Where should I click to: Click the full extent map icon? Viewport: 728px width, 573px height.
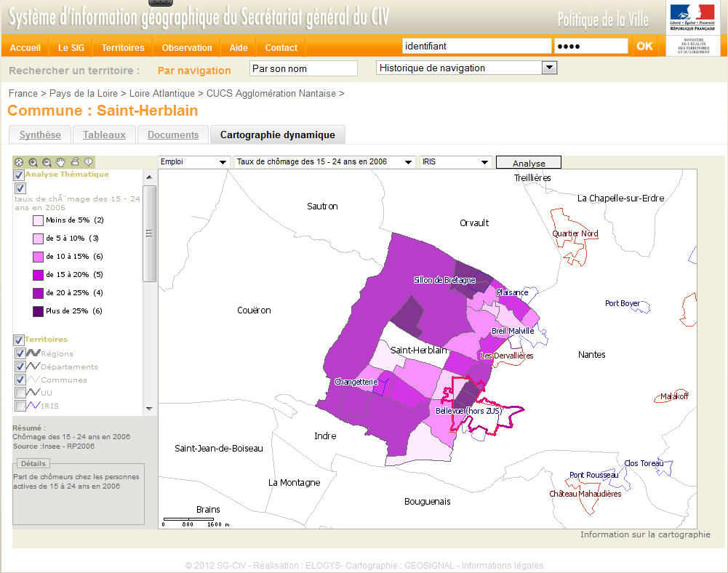point(19,162)
